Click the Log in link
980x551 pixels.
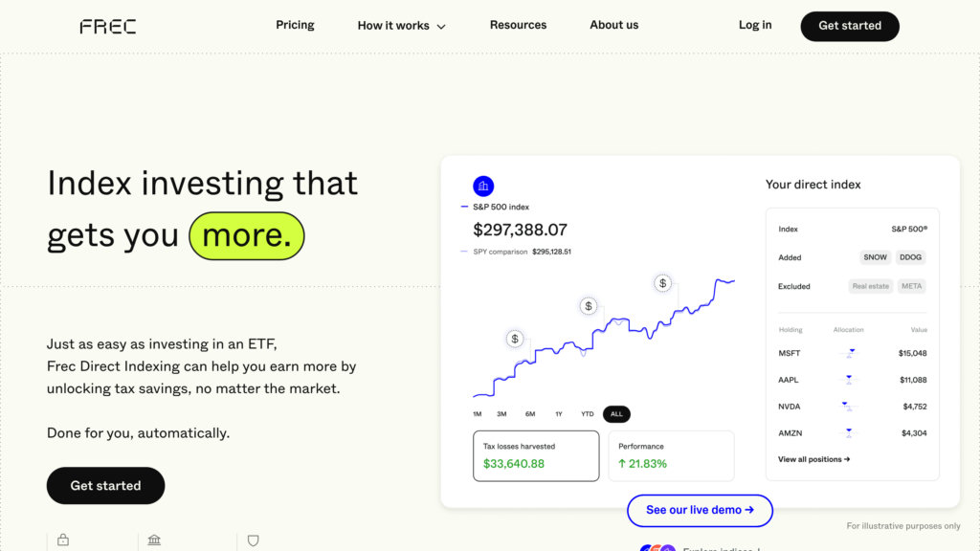755,25
